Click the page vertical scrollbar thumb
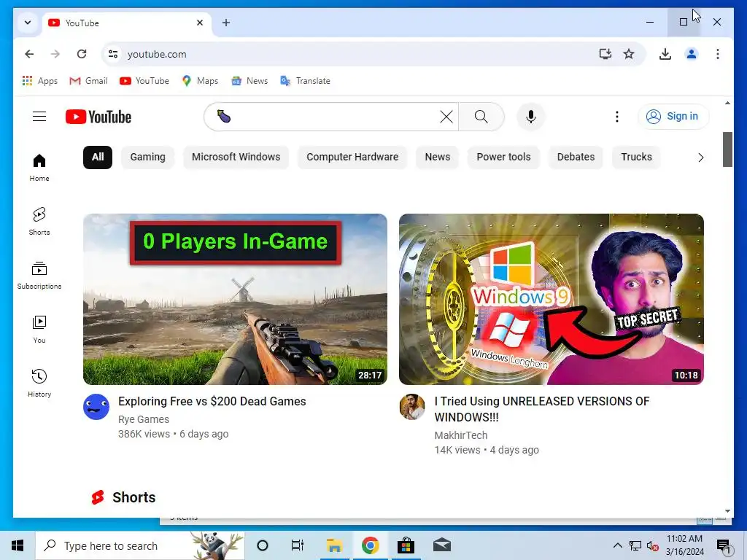The width and height of the screenshot is (747, 560). pyautogui.click(x=727, y=149)
